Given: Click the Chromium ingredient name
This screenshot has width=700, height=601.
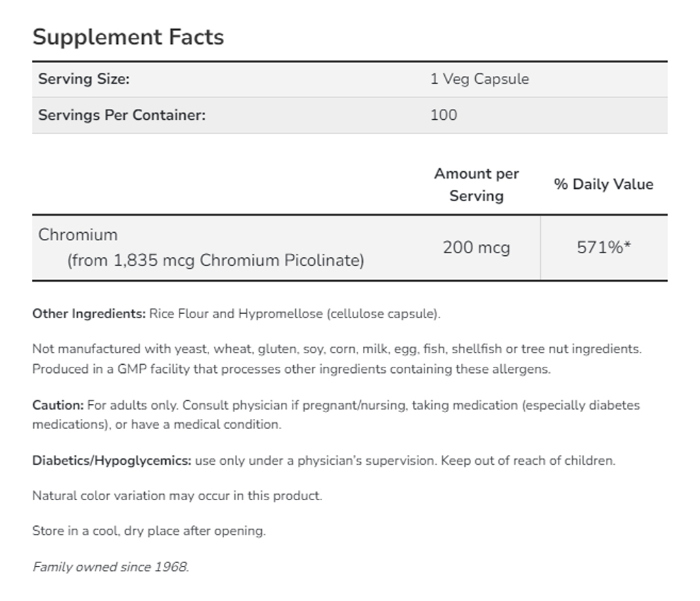Looking at the screenshot, I should [x=78, y=235].
